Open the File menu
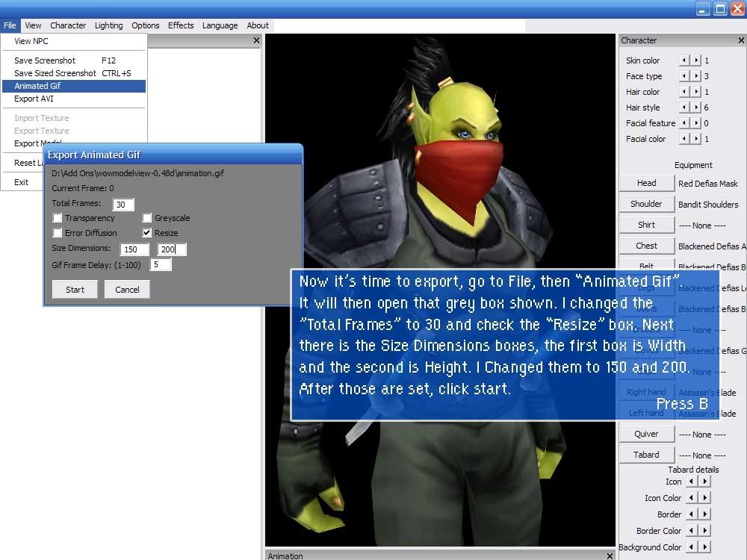Image resolution: width=747 pixels, height=560 pixels. point(10,25)
